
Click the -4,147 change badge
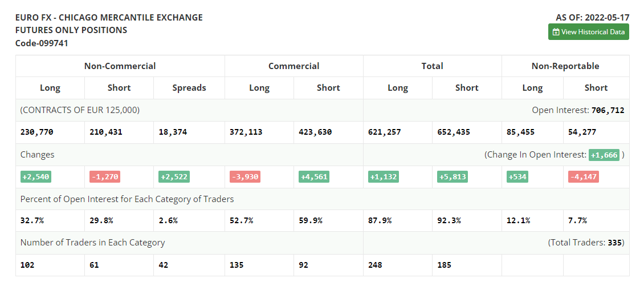point(584,177)
